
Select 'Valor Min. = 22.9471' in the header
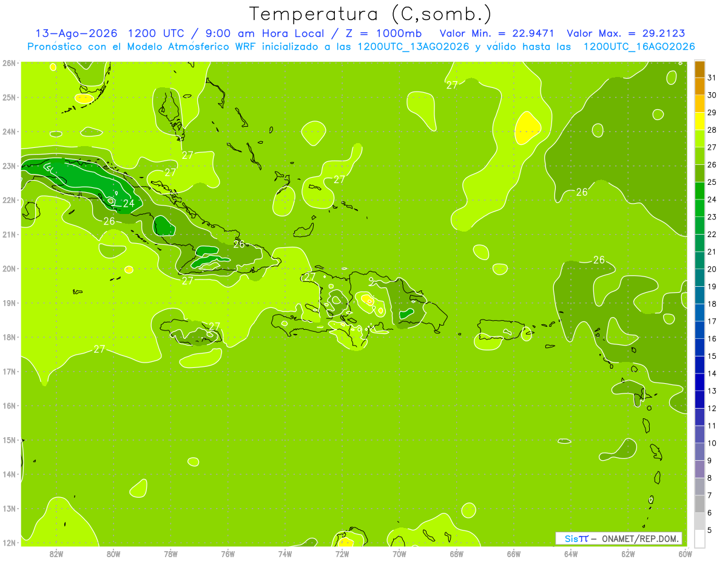pos(496,33)
